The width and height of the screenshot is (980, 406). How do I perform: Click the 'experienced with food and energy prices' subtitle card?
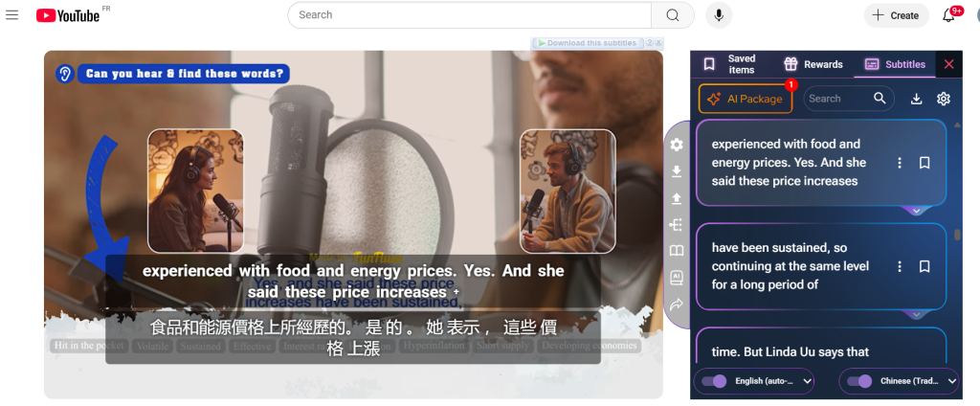(820, 163)
